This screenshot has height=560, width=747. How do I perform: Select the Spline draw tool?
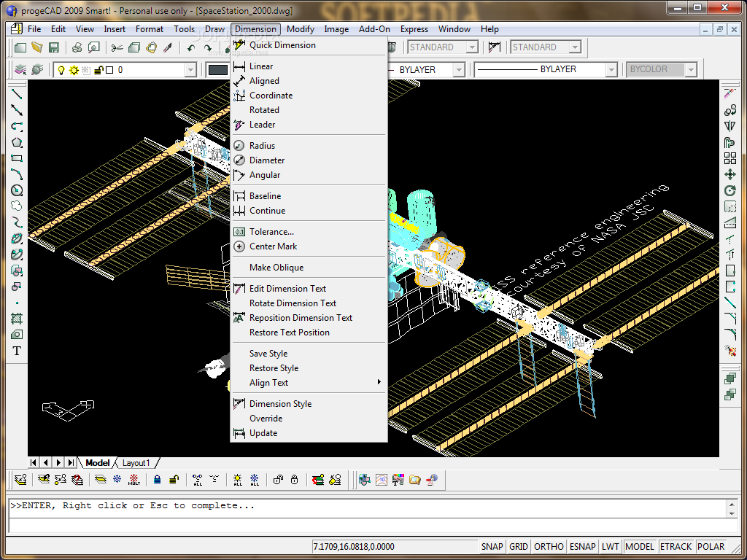point(17,222)
